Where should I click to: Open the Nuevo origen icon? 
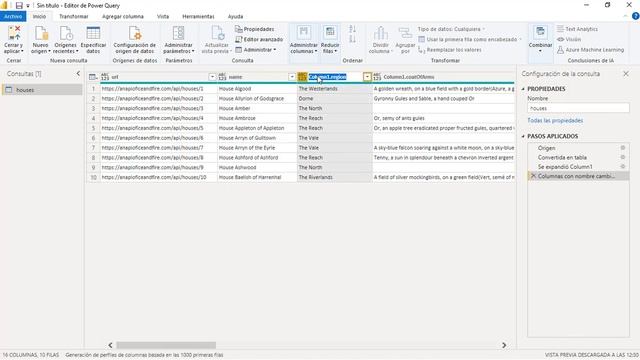pyautogui.click(x=41, y=33)
